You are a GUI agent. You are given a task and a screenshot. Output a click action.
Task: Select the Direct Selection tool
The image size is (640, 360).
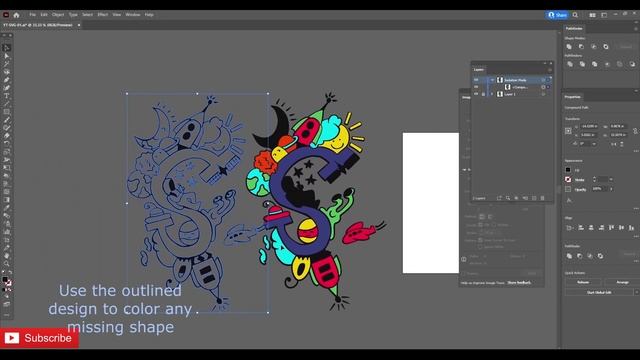pos(6,56)
